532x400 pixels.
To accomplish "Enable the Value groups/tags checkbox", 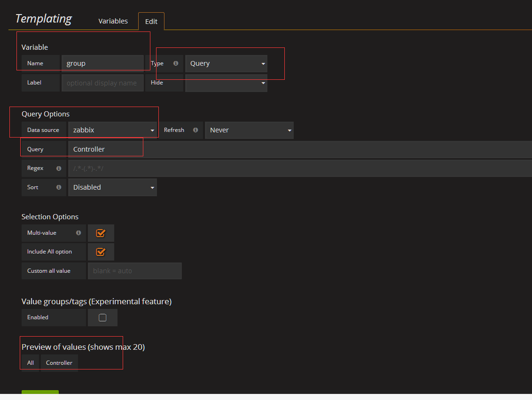I will 102,318.
